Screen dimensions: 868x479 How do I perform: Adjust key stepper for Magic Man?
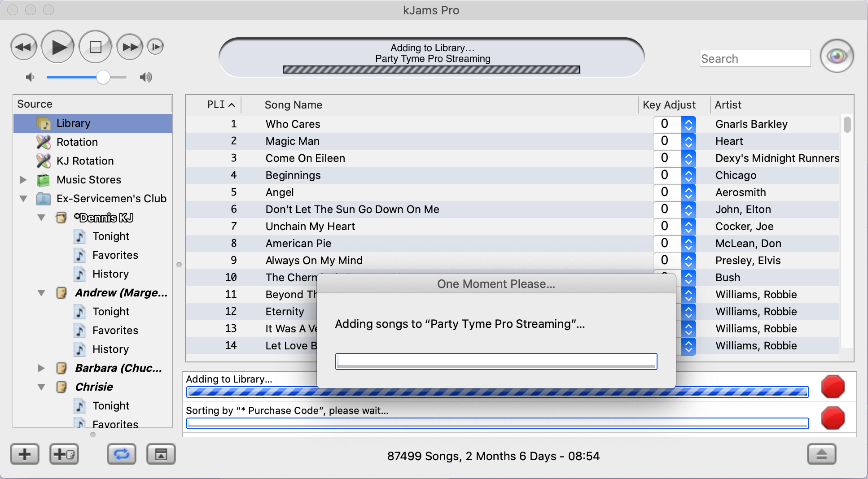click(x=688, y=141)
